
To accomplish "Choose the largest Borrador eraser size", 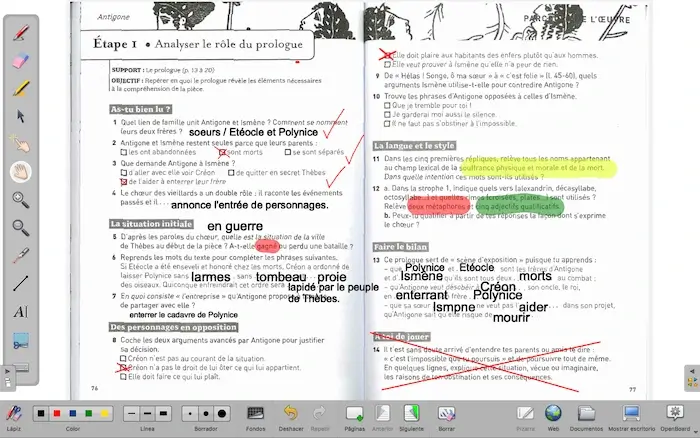I will (222, 412).
